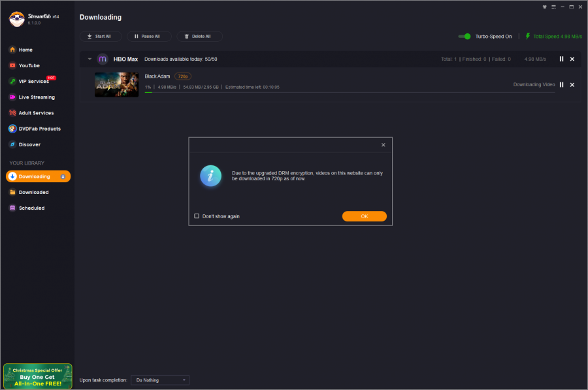Click the download count badge on Downloading
Image resolution: width=588 pixels, height=390 pixels.
pyautogui.click(x=63, y=176)
